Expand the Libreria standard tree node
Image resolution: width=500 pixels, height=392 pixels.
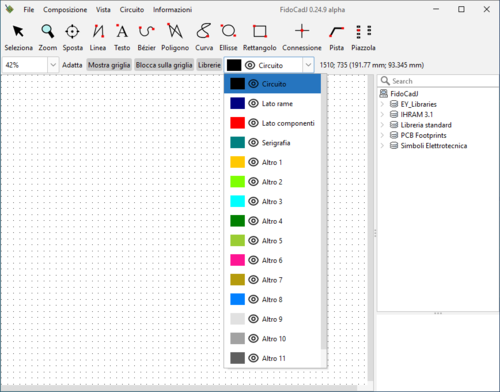point(382,125)
